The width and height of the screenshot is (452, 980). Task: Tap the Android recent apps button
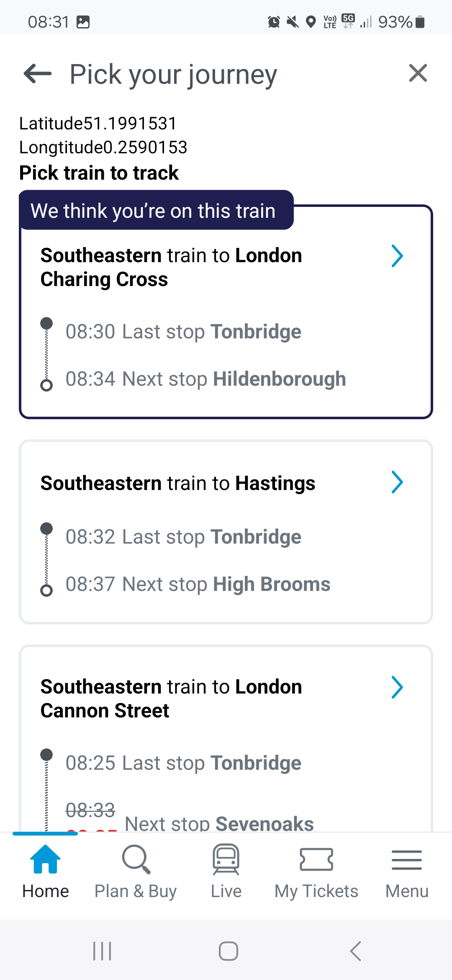[102, 951]
